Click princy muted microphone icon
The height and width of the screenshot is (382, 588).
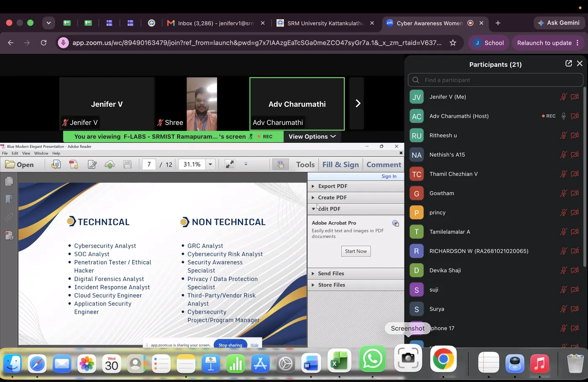pyautogui.click(x=564, y=212)
